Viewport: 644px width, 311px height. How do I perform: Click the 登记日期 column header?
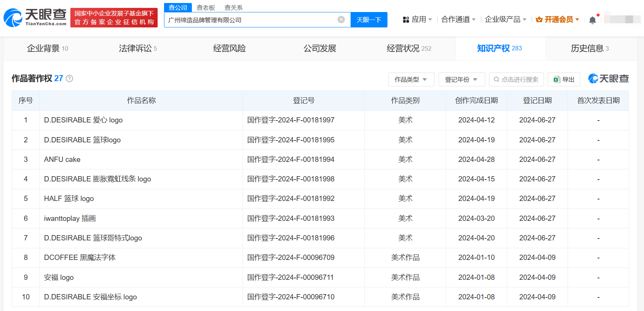537,101
